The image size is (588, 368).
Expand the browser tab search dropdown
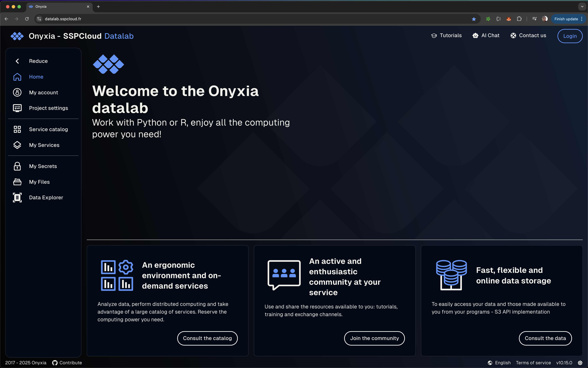pyautogui.click(x=582, y=7)
